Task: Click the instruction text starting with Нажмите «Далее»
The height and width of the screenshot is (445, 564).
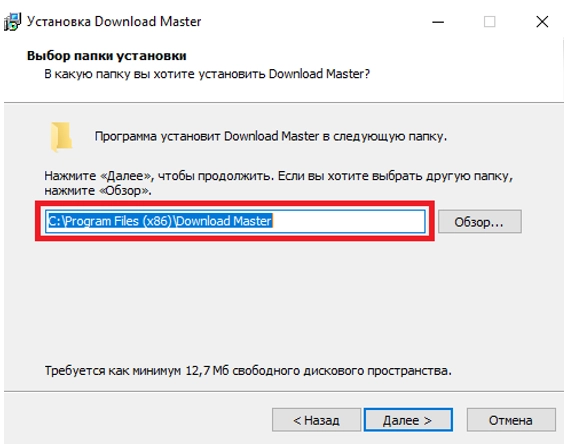Action: point(278,183)
